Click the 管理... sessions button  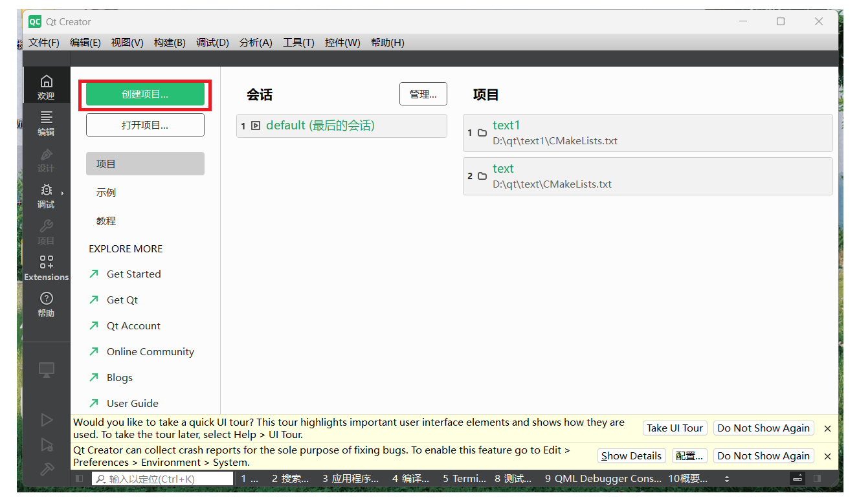coord(423,94)
